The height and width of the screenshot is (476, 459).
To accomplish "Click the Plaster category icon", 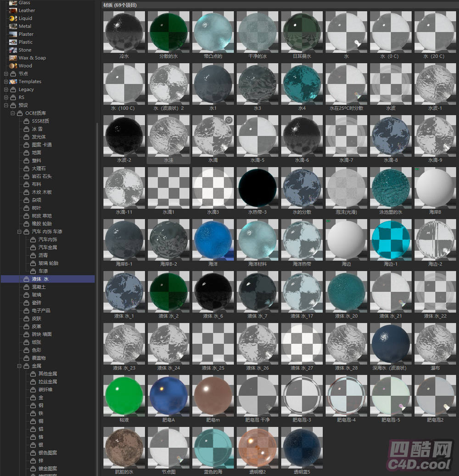I will (x=13, y=34).
